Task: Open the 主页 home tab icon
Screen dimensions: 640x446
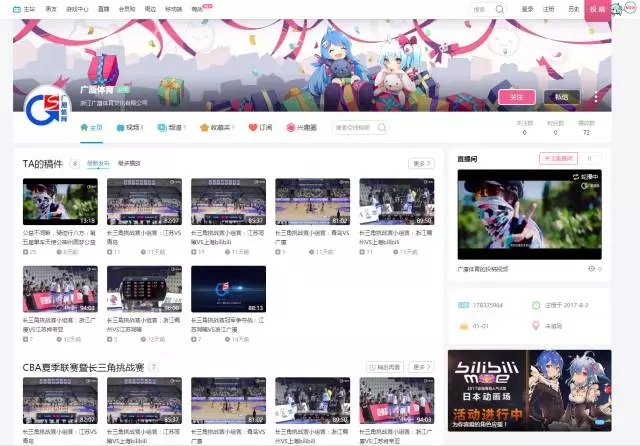Action: pos(85,128)
